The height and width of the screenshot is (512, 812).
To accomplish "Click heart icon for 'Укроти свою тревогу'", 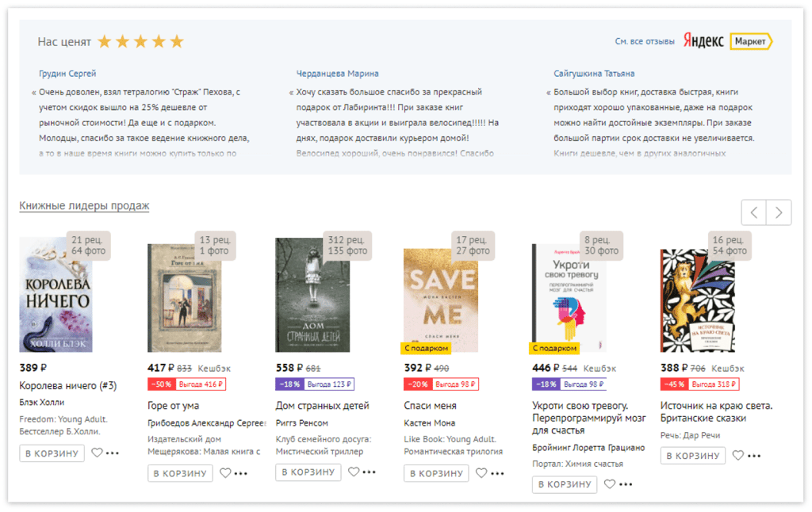I will (610, 484).
